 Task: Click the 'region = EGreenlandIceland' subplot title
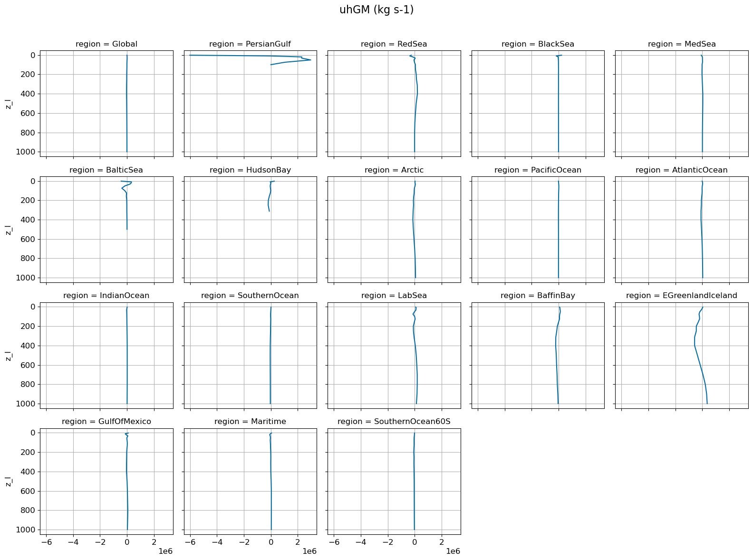tap(681, 296)
